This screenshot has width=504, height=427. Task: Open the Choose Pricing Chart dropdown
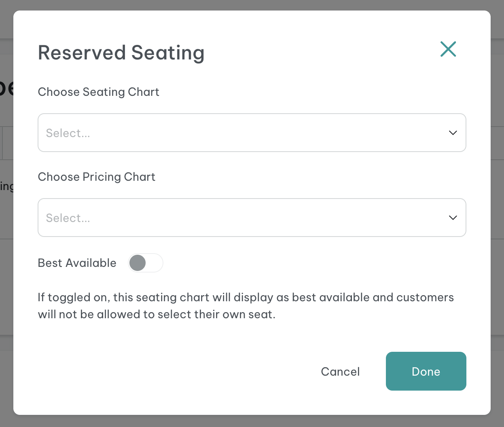coord(252,218)
